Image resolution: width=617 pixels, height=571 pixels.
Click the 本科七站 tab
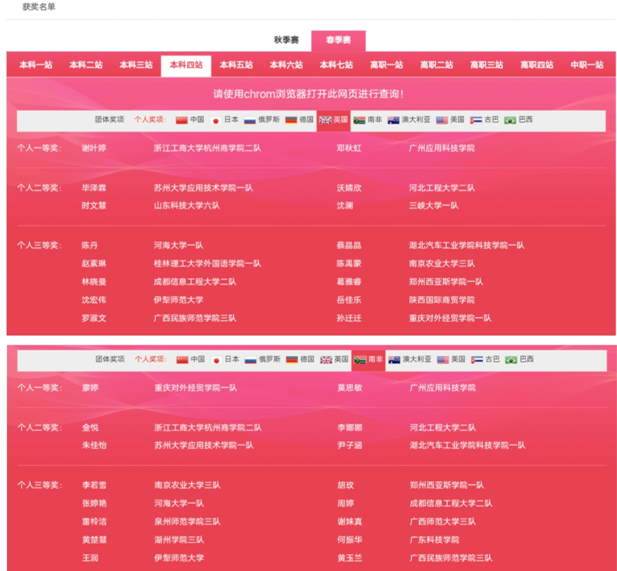coord(336,65)
